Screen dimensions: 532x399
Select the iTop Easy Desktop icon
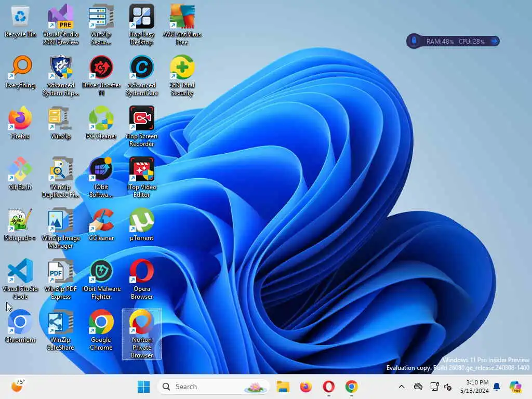tap(141, 25)
